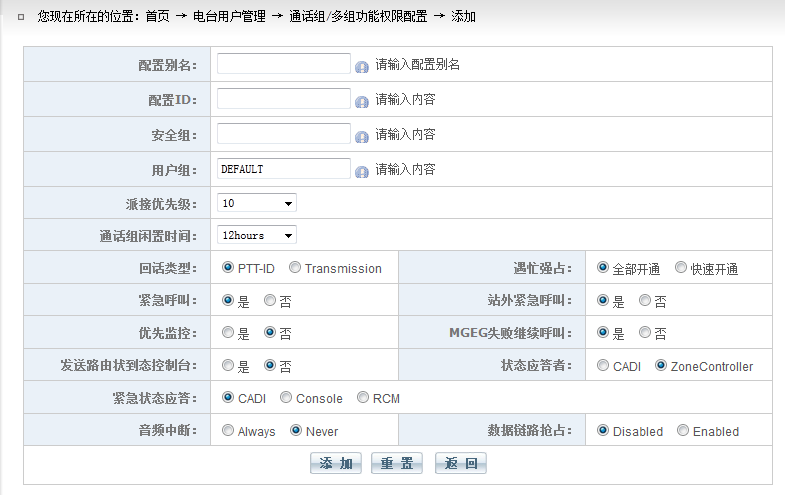Set 紧急呼叫 to 否
This screenshot has height=495, width=785.
tap(270, 300)
